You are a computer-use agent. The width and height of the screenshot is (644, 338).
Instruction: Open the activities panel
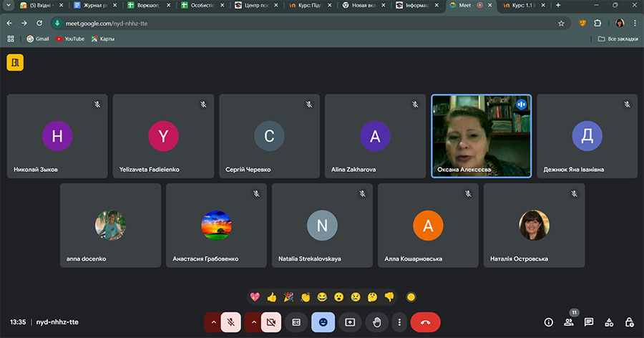pos(609,322)
